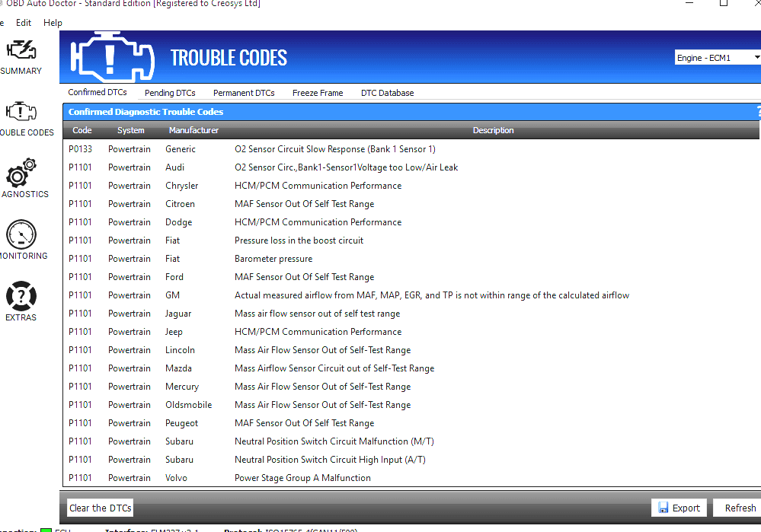Sort by the System column header
Screen dimensions: 761x532
click(x=130, y=130)
